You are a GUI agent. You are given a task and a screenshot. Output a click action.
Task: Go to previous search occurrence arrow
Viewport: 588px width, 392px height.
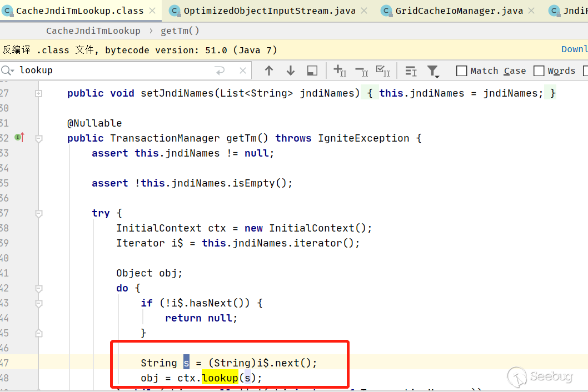[x=269, y=71]
